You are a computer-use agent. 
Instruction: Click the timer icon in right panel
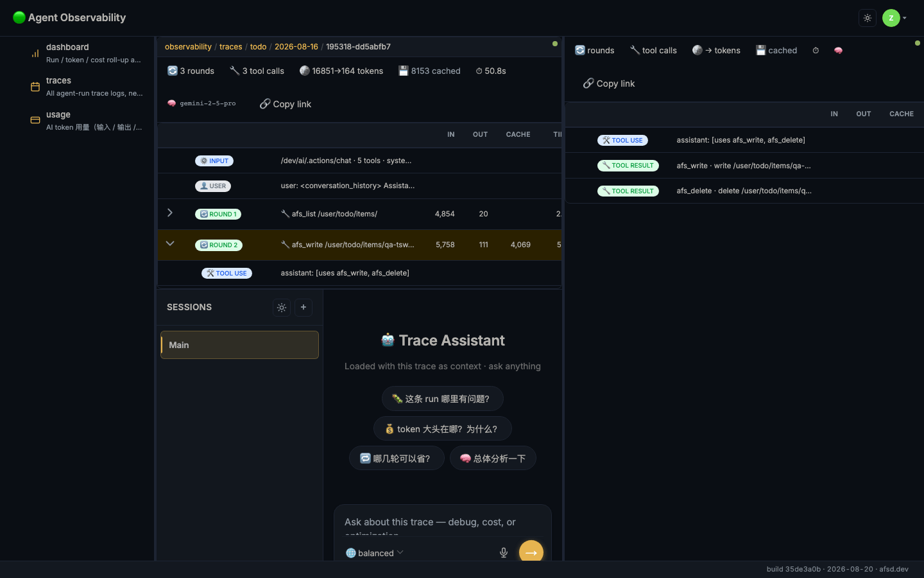coord(816,51)
